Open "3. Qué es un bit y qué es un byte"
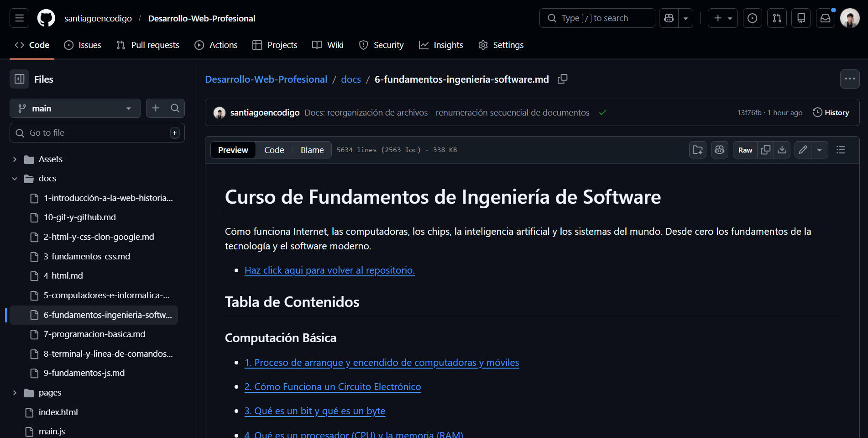The height and width of the screenshot is (438, 868). (x=315, y=411)
